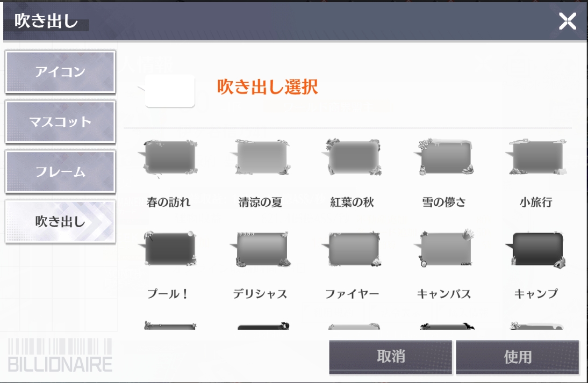Select the 吹き出し tab

[60, 222]
